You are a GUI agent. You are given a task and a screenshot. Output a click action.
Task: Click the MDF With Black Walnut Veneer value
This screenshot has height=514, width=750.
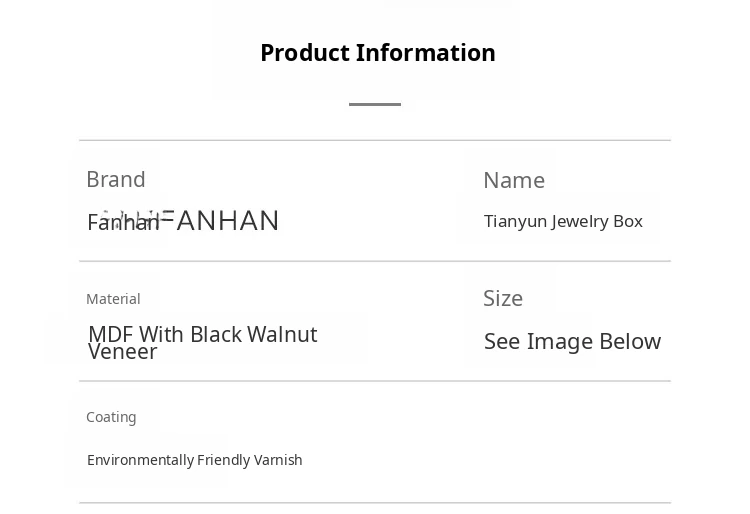tap(202, 342)
